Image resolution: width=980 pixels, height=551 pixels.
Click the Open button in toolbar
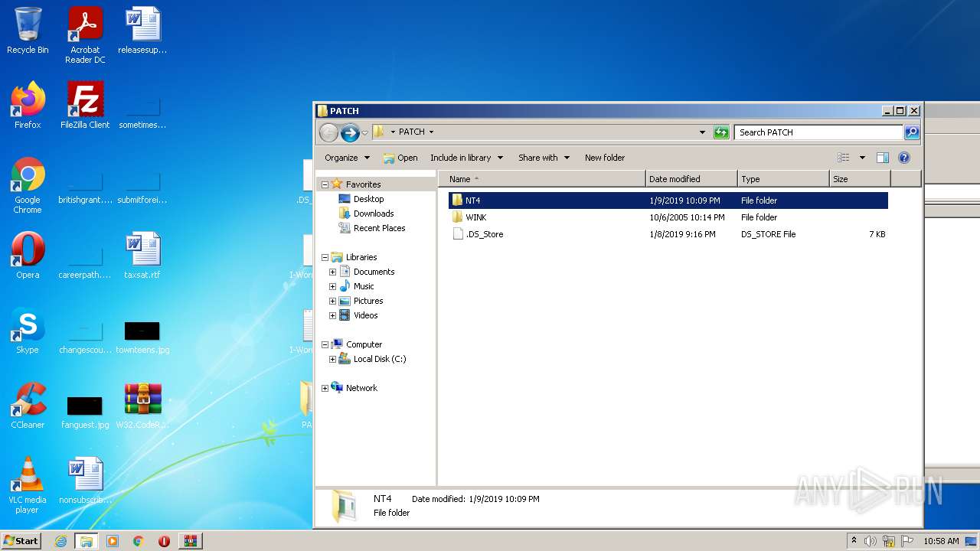[400, 158]
